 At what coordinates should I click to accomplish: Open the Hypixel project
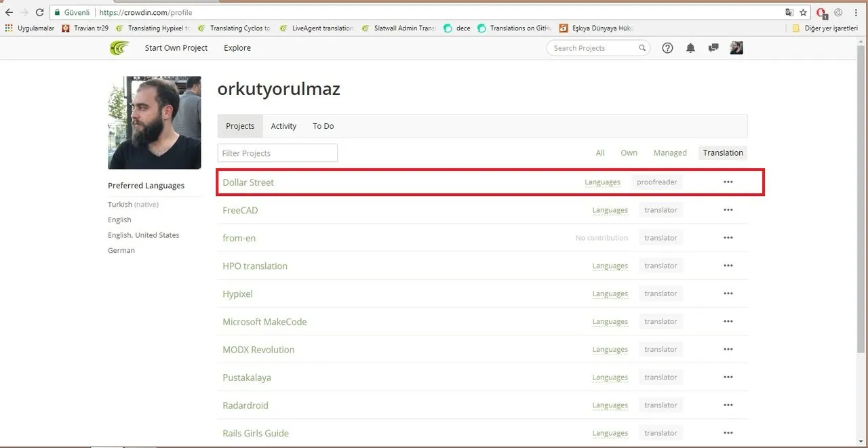(237, 294)
